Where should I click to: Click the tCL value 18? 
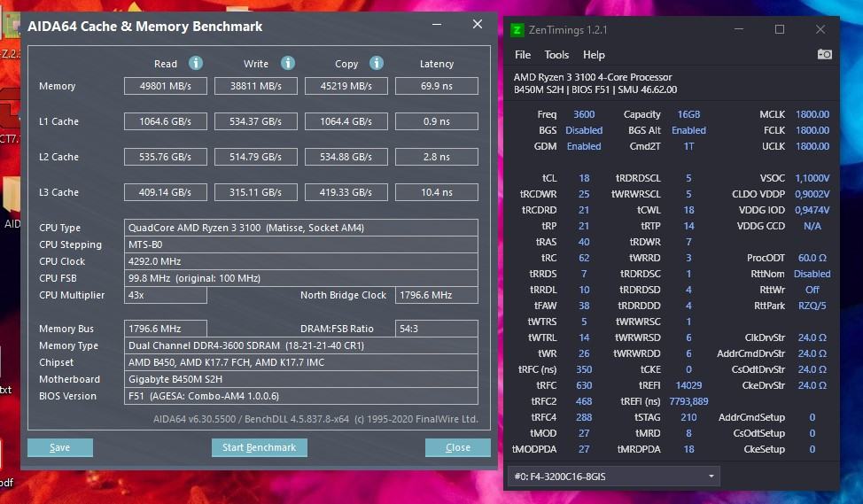[584, 178]
